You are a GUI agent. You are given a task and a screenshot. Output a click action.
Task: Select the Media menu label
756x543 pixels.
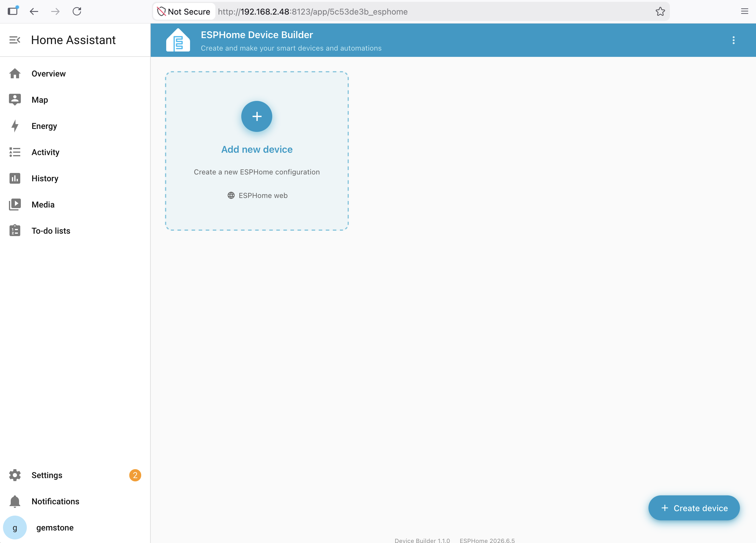(x=43, y=205)
